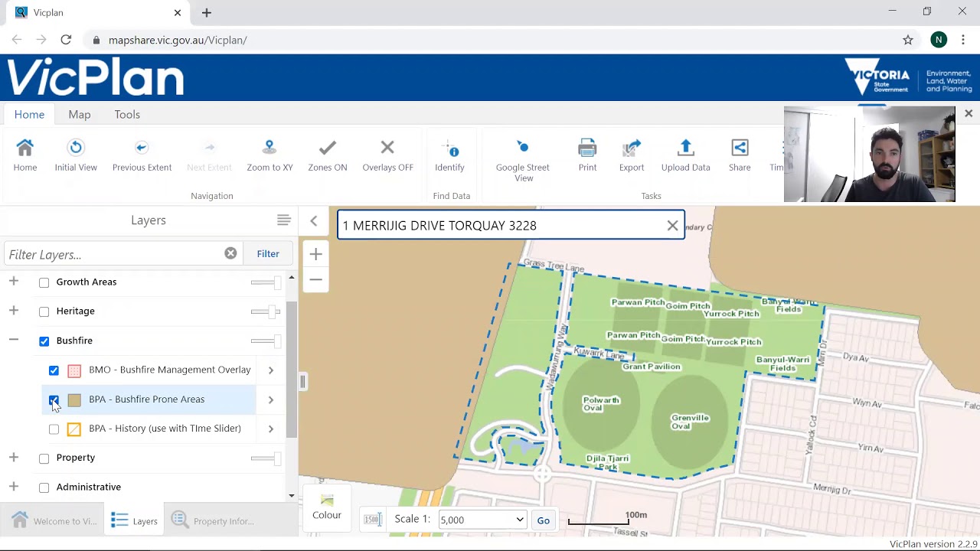980x551 pixels.
Task: Export the map
Action: point(632,154)
